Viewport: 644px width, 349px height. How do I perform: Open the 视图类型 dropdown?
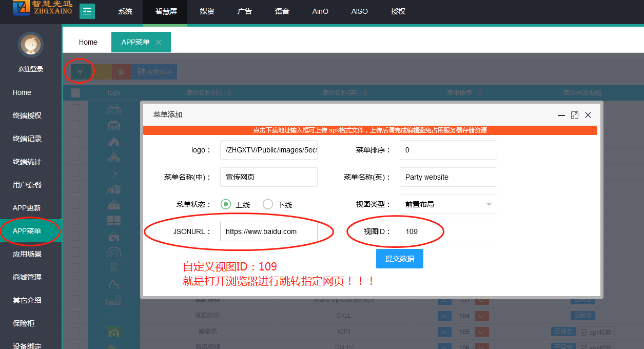click(448, 204)
